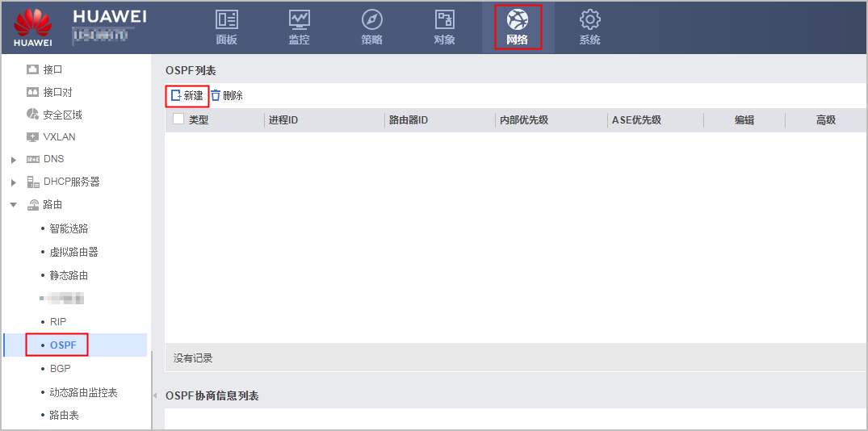Click the VXLAN sidebar icon
The width and height of the screenshot is (868, 431).
(33, 137)
